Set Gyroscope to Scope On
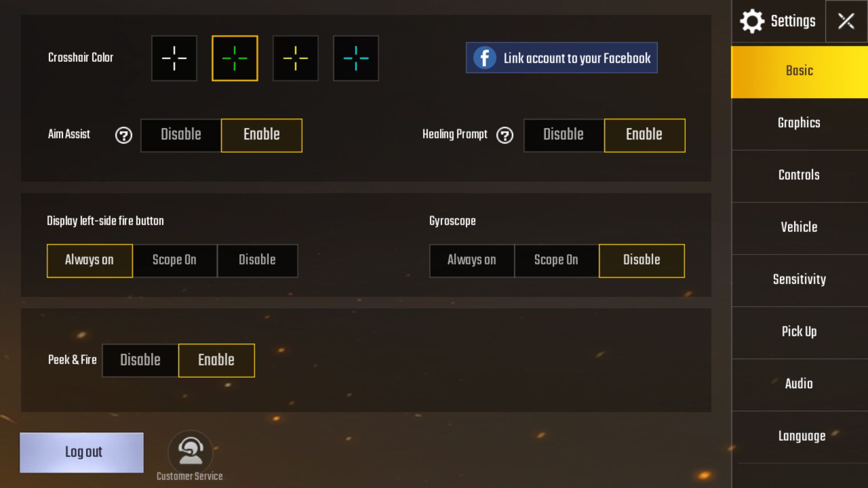 (x=556, y=260)
